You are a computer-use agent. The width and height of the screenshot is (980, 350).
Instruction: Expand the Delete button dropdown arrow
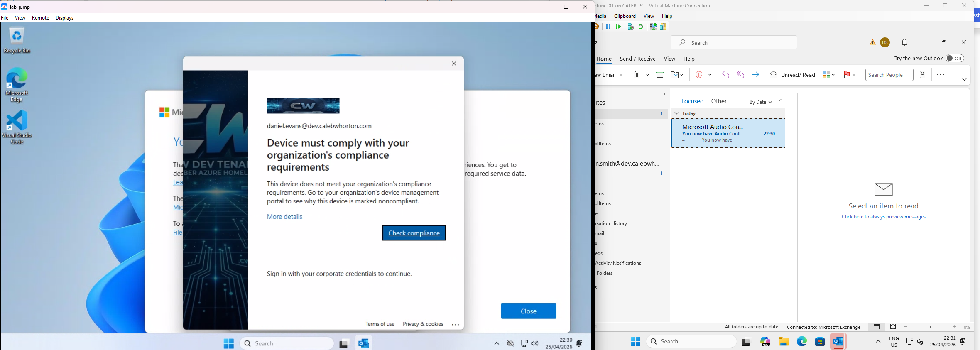647,75
